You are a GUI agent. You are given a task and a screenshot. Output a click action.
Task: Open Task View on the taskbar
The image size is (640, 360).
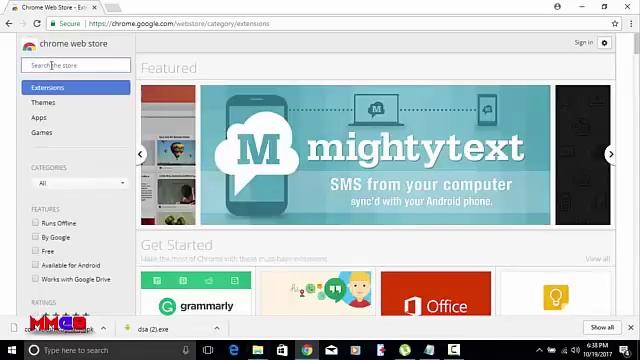(208, 350)
